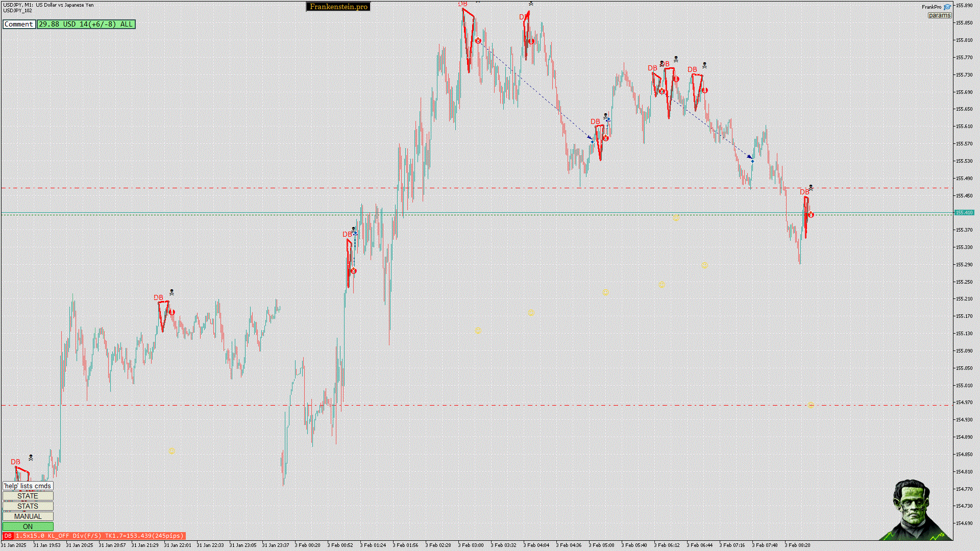980x551 pixels.
Task: Click the 31 Jan 2025 date label
Action: click(14, 545)
